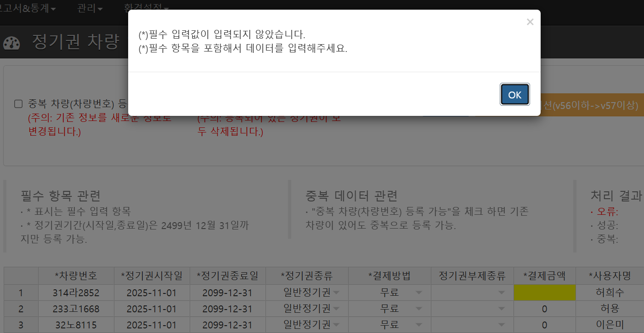Image resolution: width=644 pixels, height=333 pixels.
Task: Click the 중복 데이터 관련 heading
Action: [351, 196]
